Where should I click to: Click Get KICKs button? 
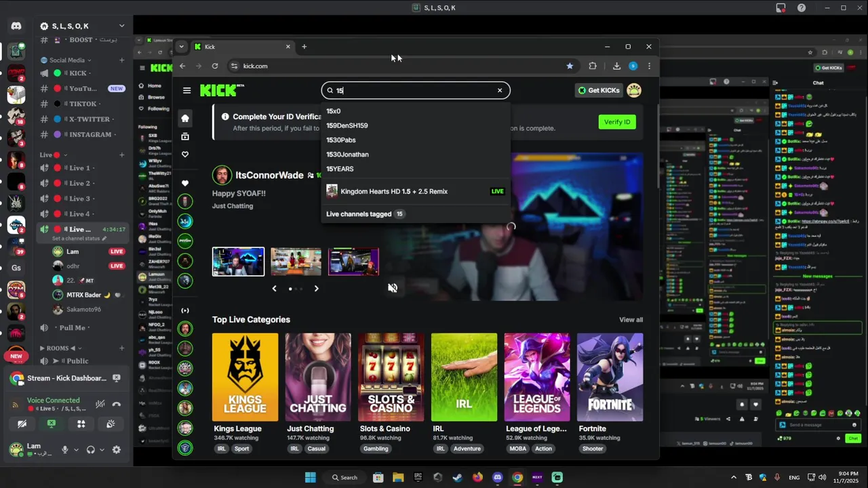coord(599,90)
